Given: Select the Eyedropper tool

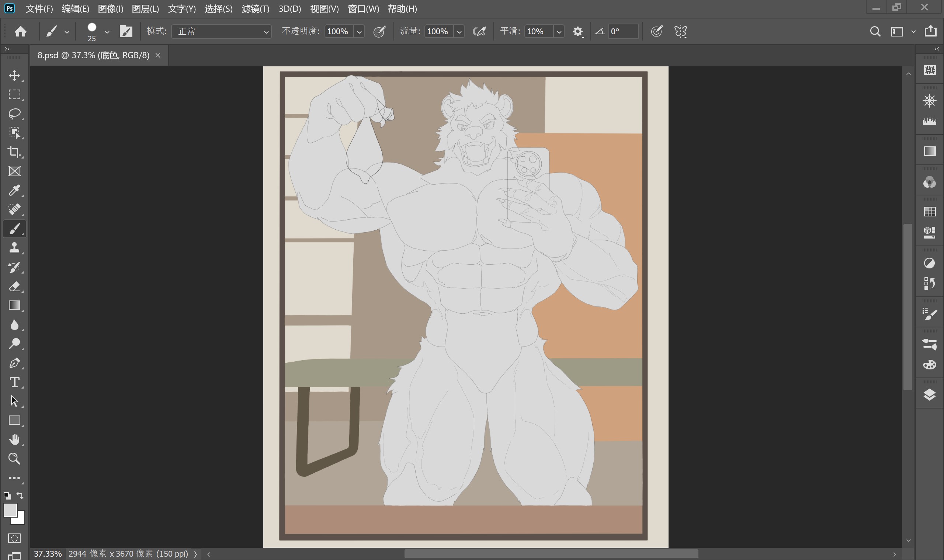Looking at the screenshot, I should point(14,190).
